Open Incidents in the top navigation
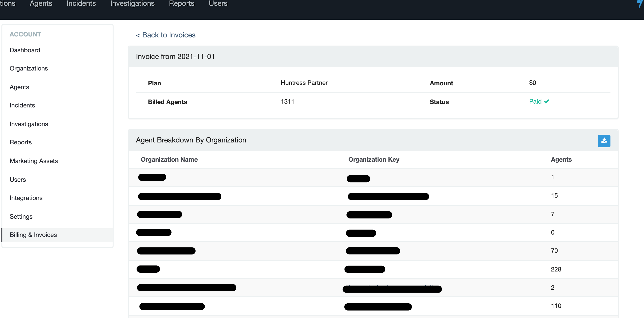Screen dimensions: 644x318 pos(81,4)
